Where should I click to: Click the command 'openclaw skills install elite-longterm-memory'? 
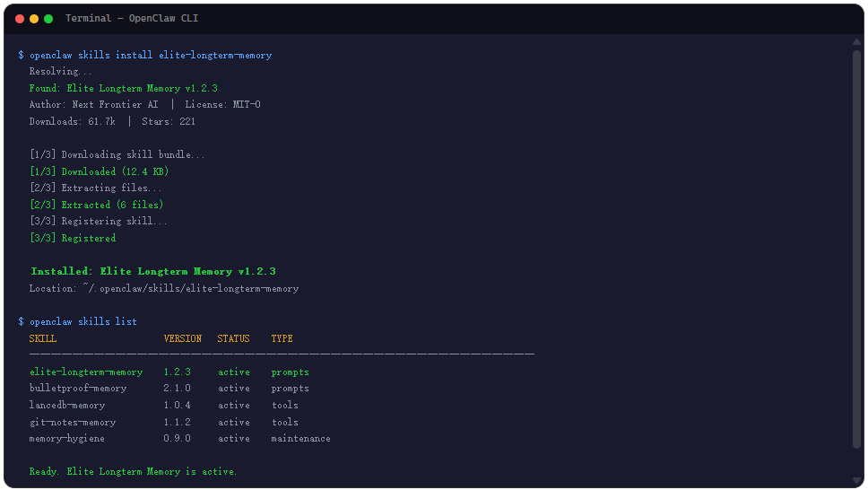coord(151,55)
